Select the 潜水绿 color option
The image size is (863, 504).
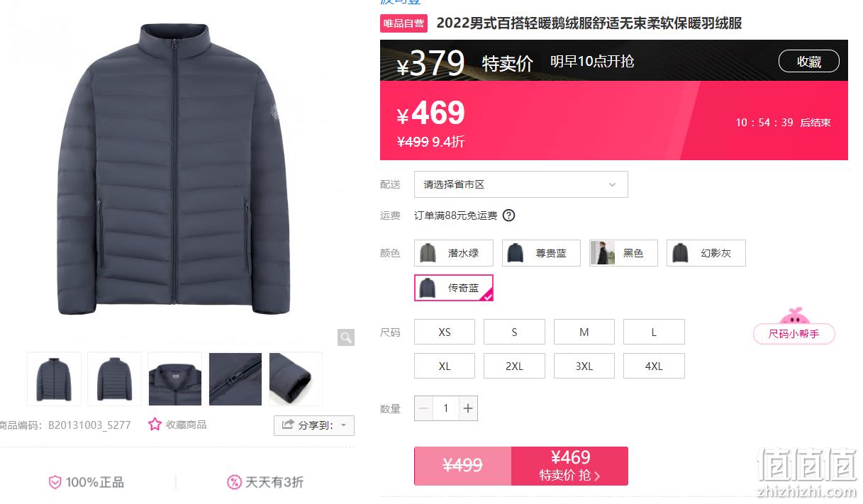[454, 253]
